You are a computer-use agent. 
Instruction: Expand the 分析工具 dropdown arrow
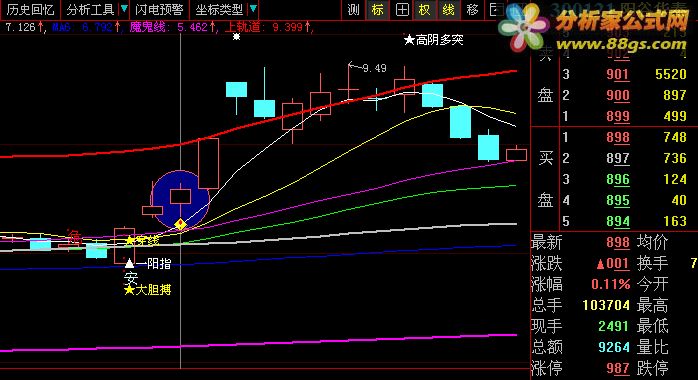tap(124, 8)
